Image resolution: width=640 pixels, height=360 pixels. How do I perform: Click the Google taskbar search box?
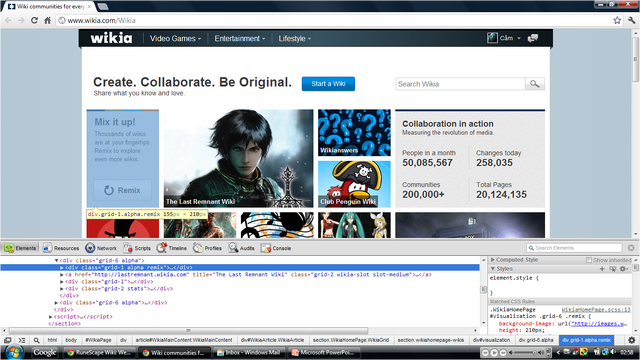pyautogui.click(x=44, y=352)
